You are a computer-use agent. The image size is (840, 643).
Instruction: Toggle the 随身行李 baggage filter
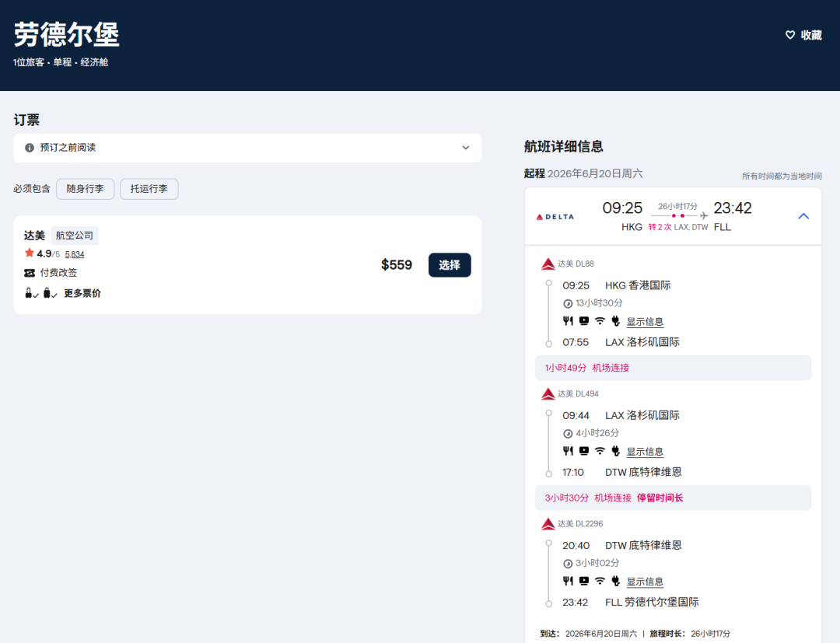pyautogui.click(x=86, y=189)
